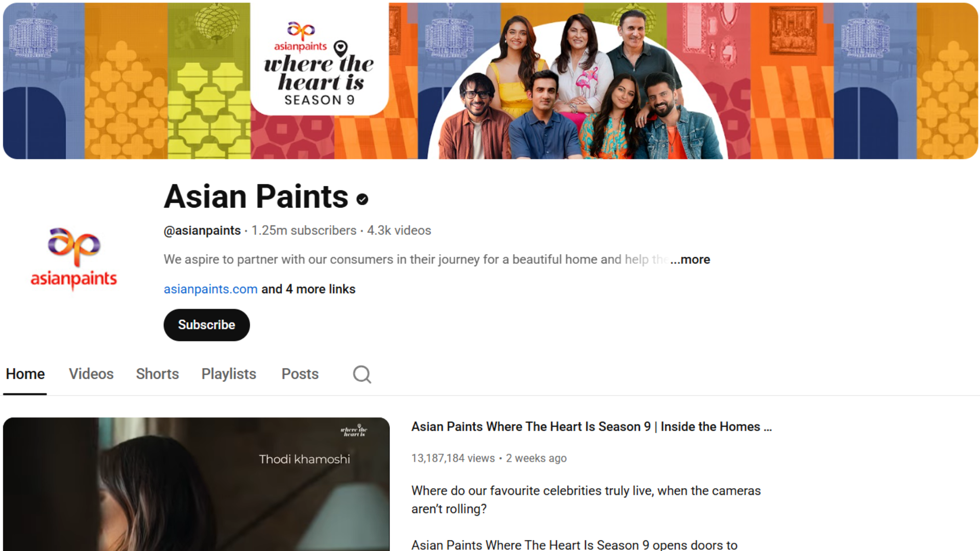
Task: Switch to the Videos tab
Action: pos(91,374)
